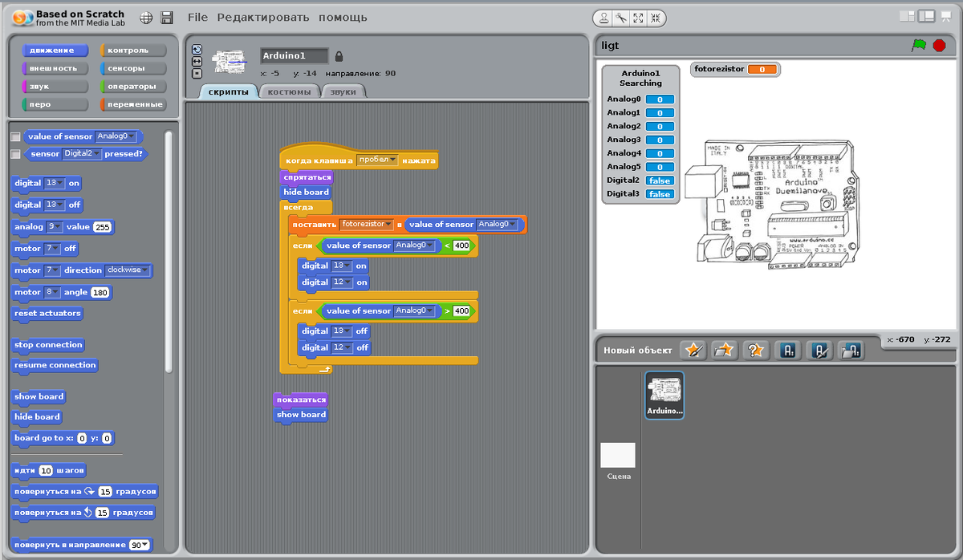
Task: Open pin 9 dropdown in analog block
Action: [x=55, y=227]
